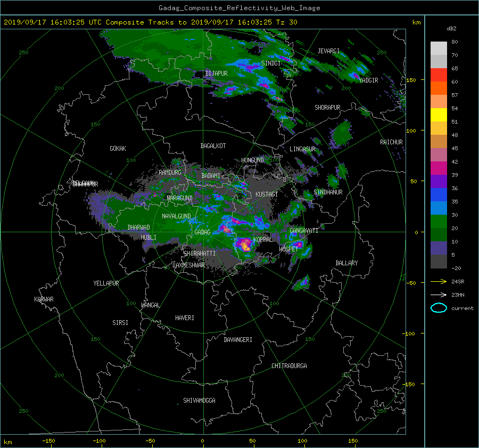Click the JEVARGI city label
This screenshot has width=479, height=448.
328,51
